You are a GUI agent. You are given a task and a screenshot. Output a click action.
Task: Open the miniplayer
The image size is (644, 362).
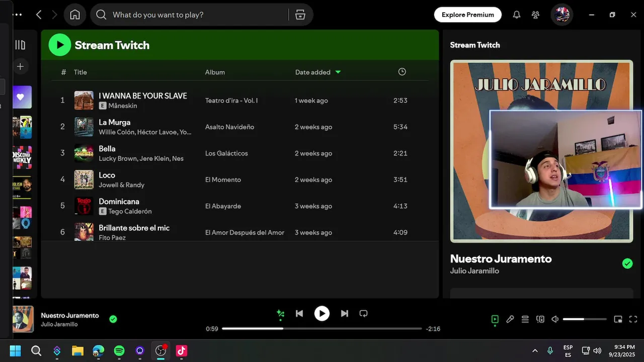click(618, 319)
